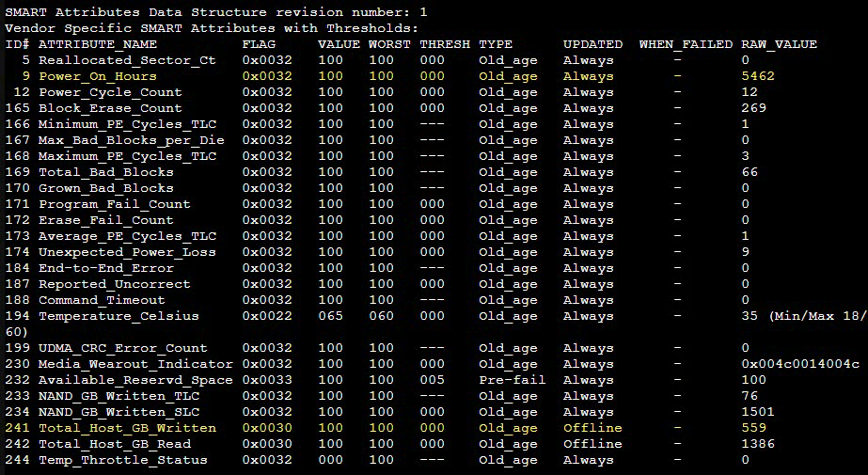Click the Total_Bad_Blocks attribute
This screenshot has width=868, height=475.
click(x=105, y=173)
